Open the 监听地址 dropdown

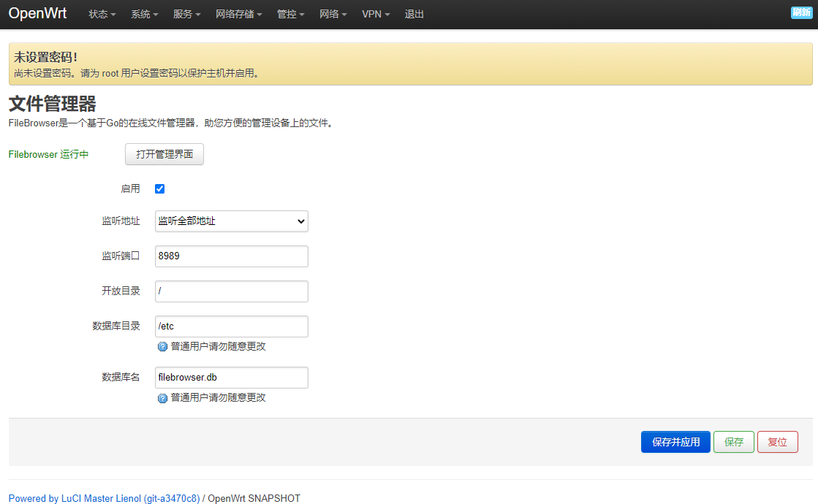(x=231, y=221)
